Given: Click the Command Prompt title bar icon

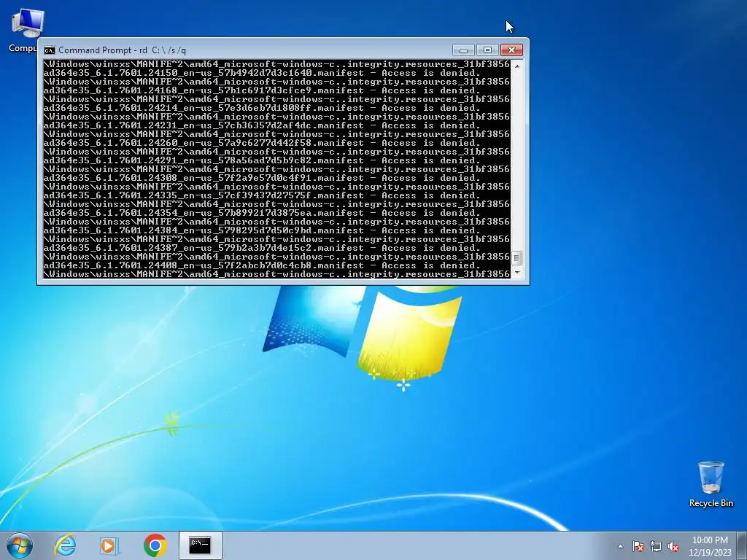Looking at the screenshot, I should pyautogui.click(x=49, y=50).
